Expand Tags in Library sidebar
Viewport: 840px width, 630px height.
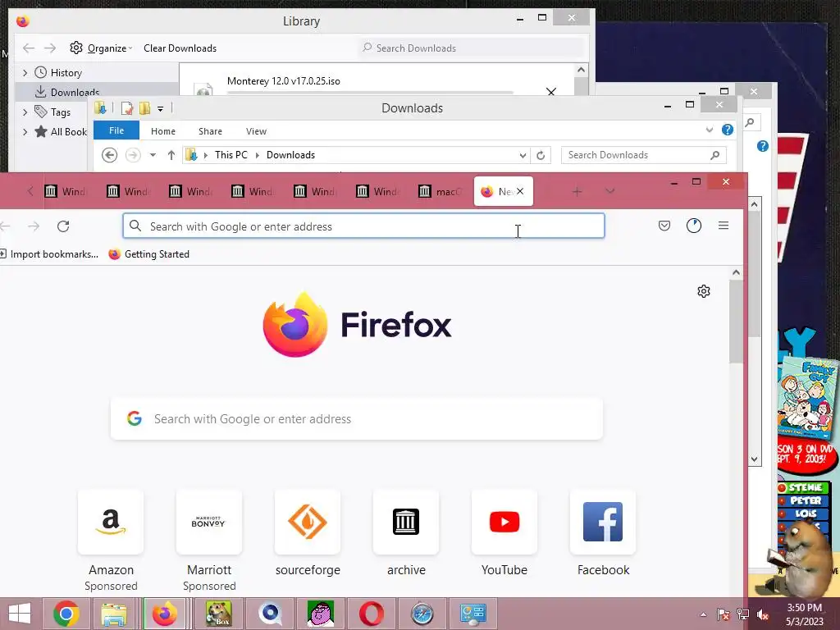coord(25,112)
